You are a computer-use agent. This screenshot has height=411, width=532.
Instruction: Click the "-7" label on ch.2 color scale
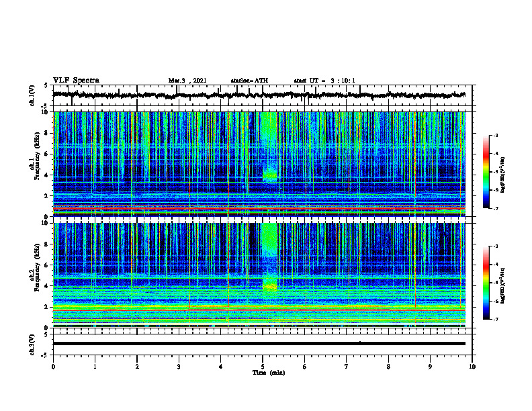click(496, 319)
